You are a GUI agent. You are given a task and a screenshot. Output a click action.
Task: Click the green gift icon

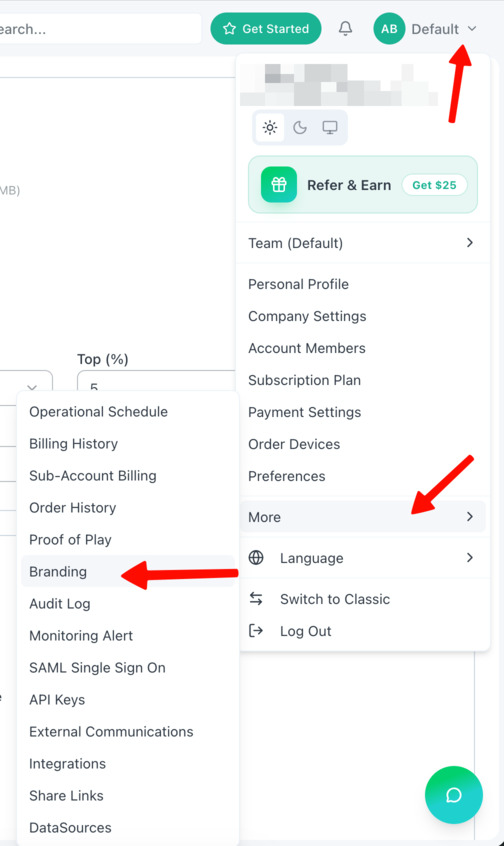[278, 185]
